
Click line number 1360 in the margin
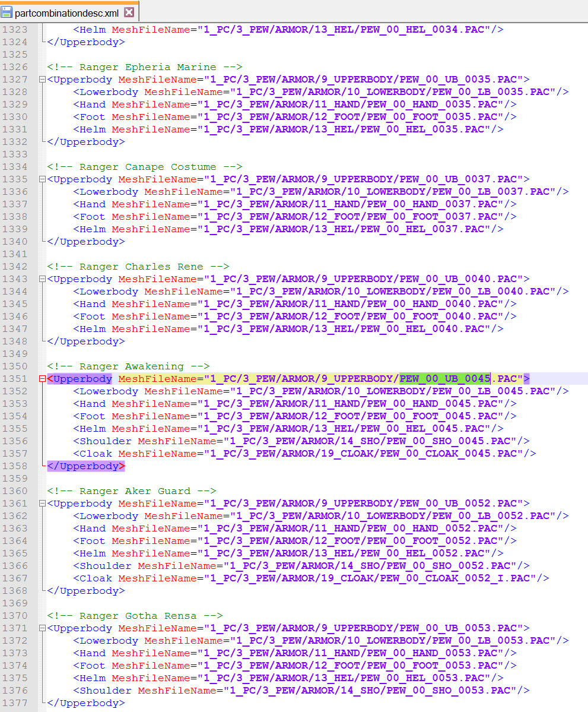coord(15,491)
